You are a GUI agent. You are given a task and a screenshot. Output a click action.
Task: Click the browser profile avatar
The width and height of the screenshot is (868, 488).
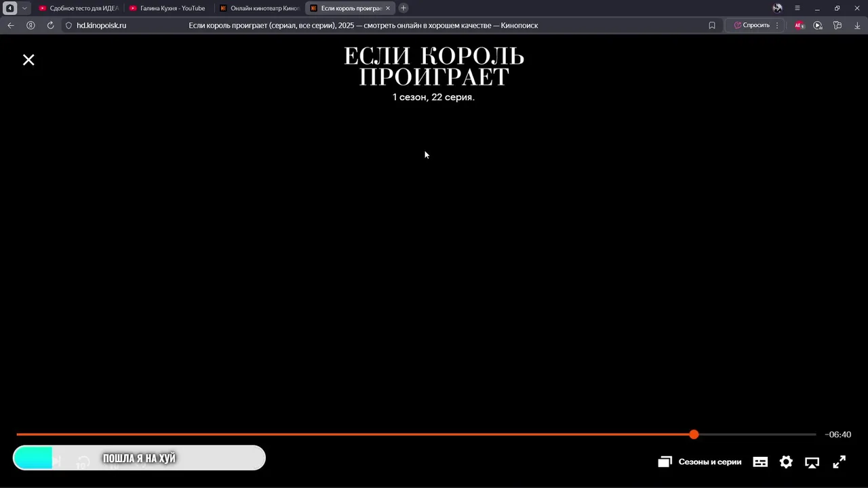pyautogui.click(x=778, y=8)
